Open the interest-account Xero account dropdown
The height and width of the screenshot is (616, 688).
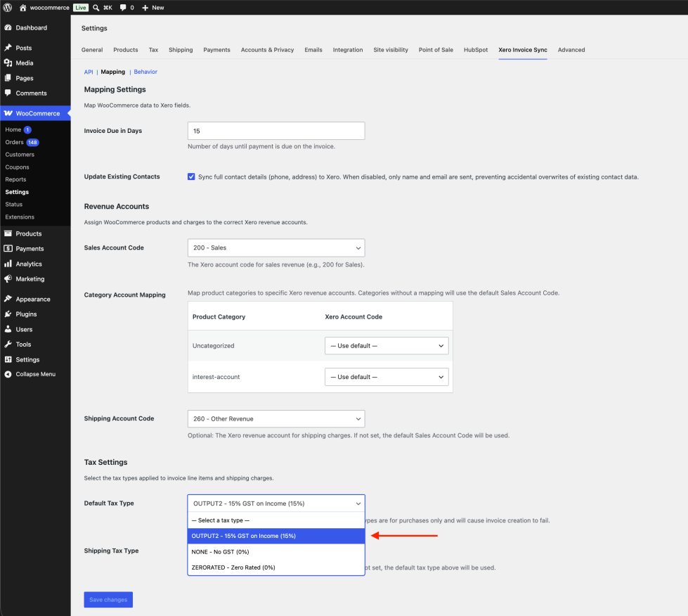[387, 377]
